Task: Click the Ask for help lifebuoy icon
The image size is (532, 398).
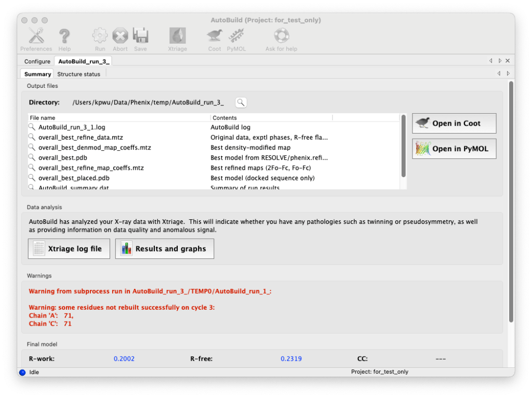Action: coord(281,36)
